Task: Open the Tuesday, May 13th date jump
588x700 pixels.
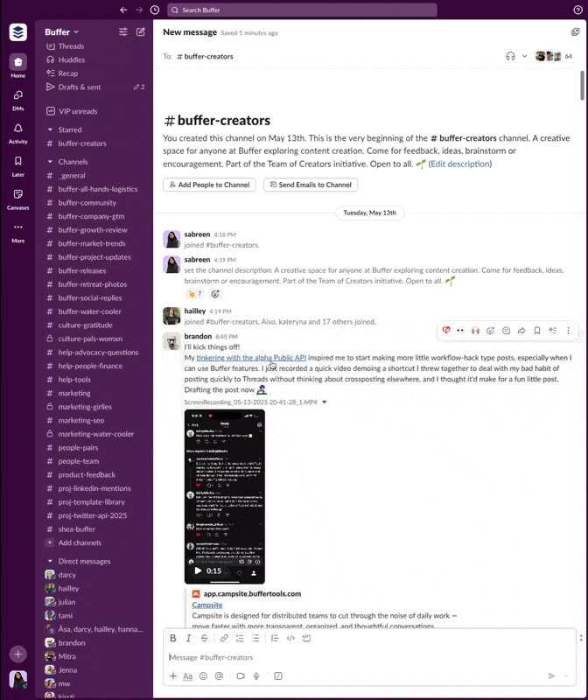Action: [x=369, y=213]
